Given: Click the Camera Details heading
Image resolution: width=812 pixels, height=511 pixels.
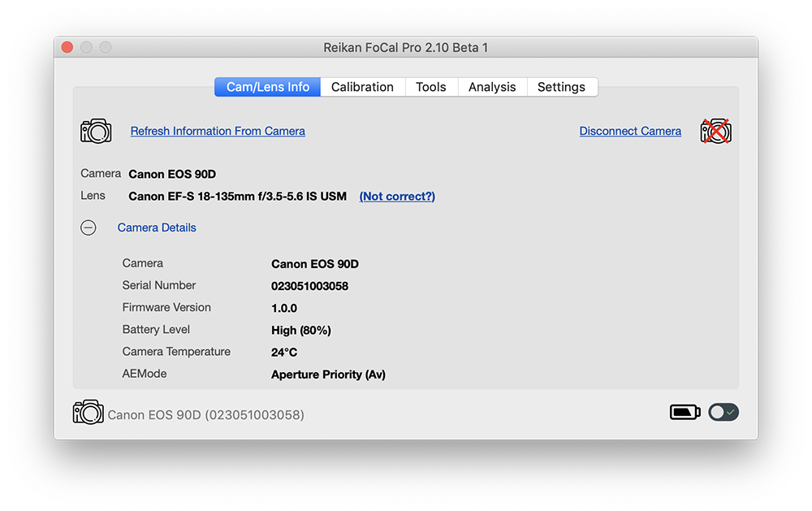Looking at the screenshot, I should coord(157,227).
